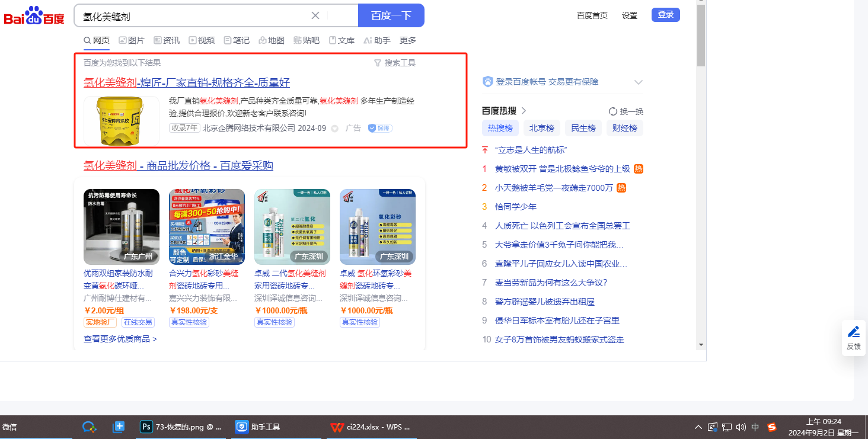Image resolution: width=868 pixels, height=439 pixels.
Task: Select the 网页 tab
Action: (97, 40)
